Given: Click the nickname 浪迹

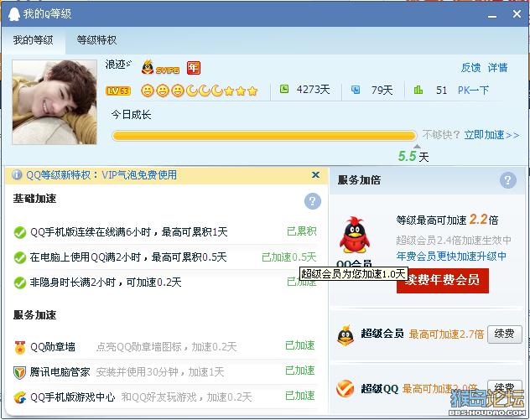Looking at the screenshot, I should [118, 65].
